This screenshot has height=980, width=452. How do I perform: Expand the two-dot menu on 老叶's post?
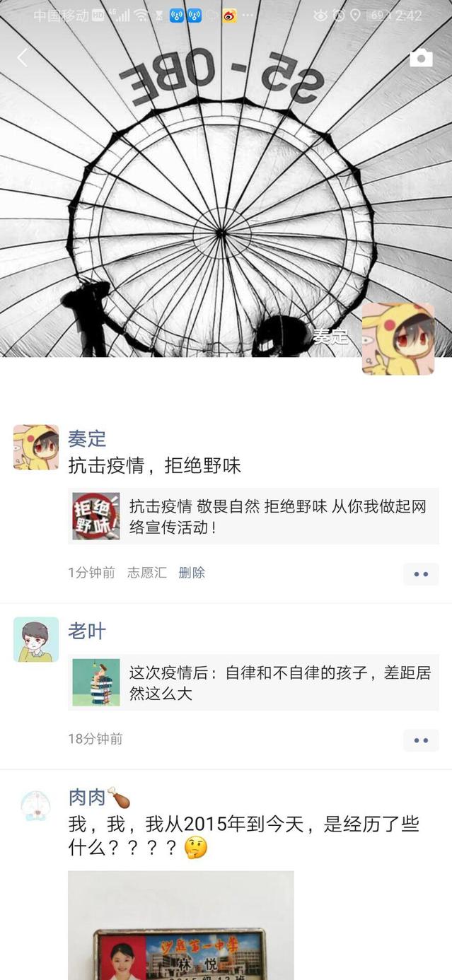421,740
